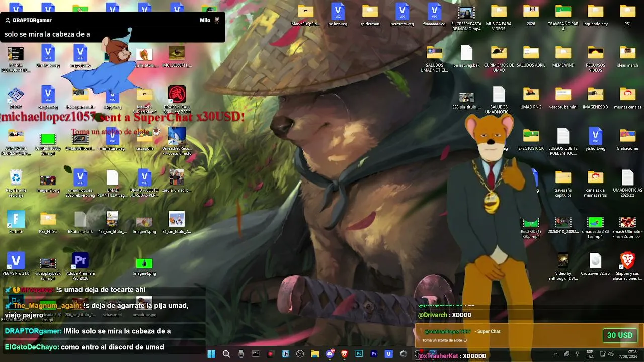This screenshot has width=644, height=362.
Task: Select the Grabaciones folder
Action: (627, 140)
